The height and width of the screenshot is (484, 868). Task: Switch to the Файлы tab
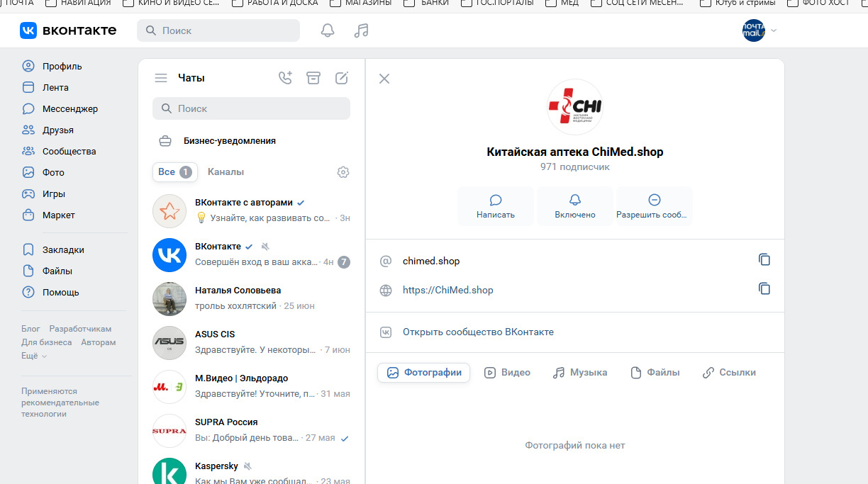tap(655, 373)
